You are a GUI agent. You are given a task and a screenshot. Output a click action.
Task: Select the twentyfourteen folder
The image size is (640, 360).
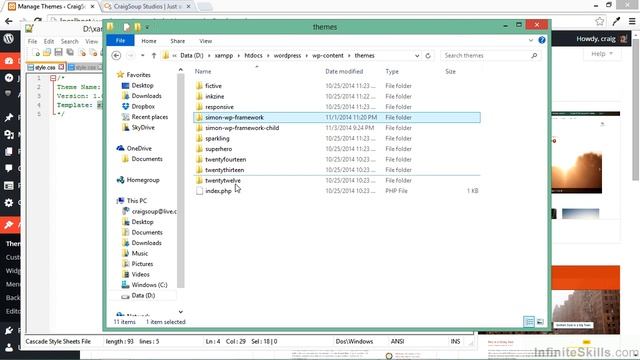tap(225, 159)
